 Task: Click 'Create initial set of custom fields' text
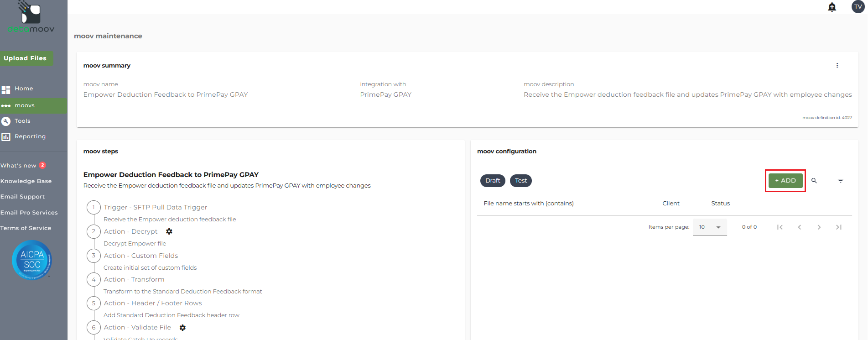[150, 268]
